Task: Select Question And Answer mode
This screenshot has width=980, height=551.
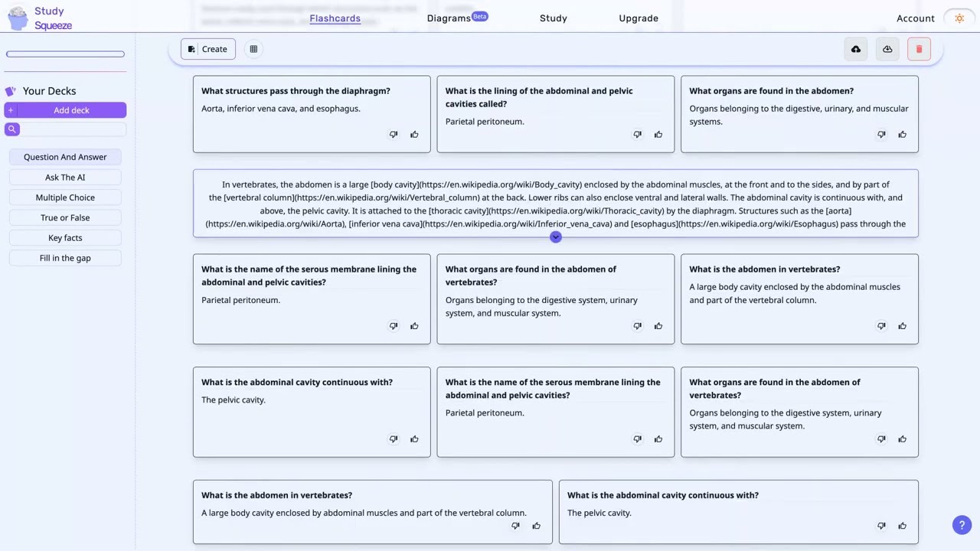Action: click(x=65, y=157)
